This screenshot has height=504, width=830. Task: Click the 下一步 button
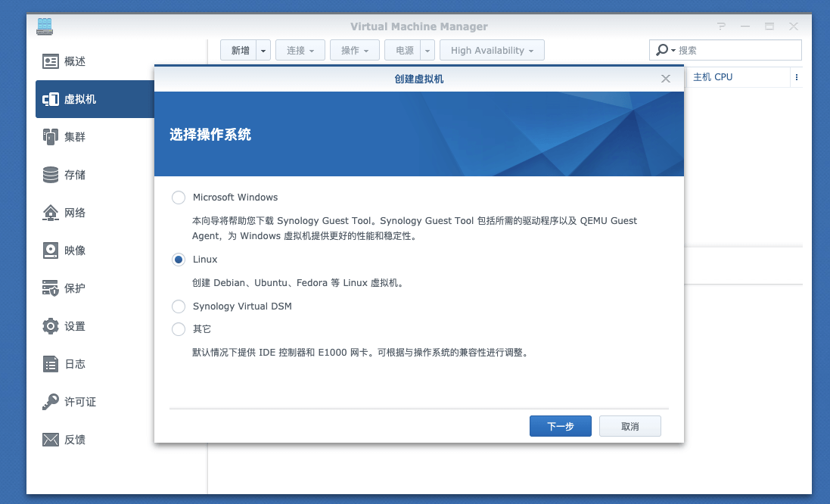click(x=561, y=426)
